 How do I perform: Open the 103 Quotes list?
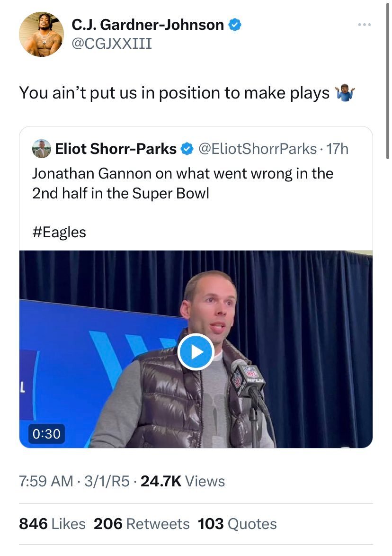pyautogui.click(x=237, y=524)
